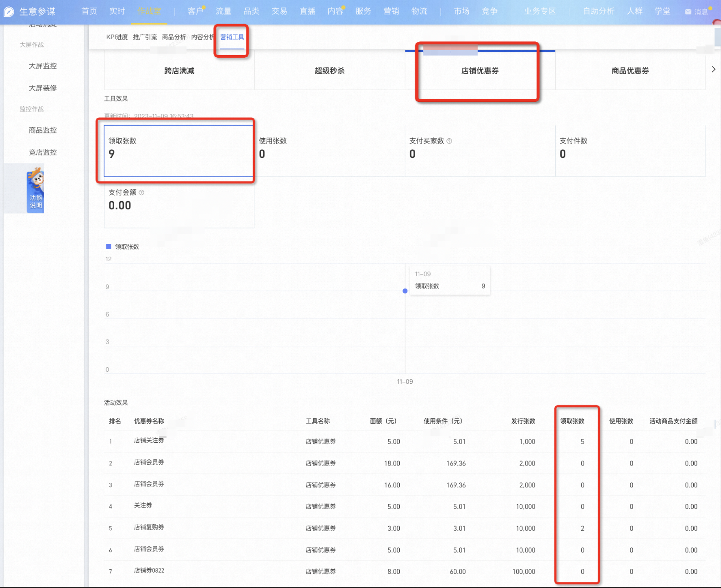Viewport: 721px width, 588px height.
Task: Open 服务 in top navigation
Action: tap(363, 11)
